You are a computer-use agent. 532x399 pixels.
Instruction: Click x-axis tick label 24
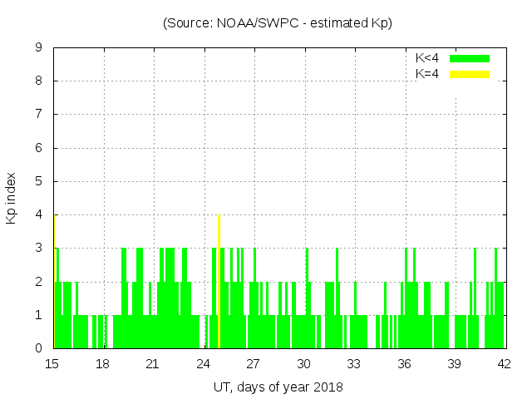pyautogui.click(x=204, y=363)
